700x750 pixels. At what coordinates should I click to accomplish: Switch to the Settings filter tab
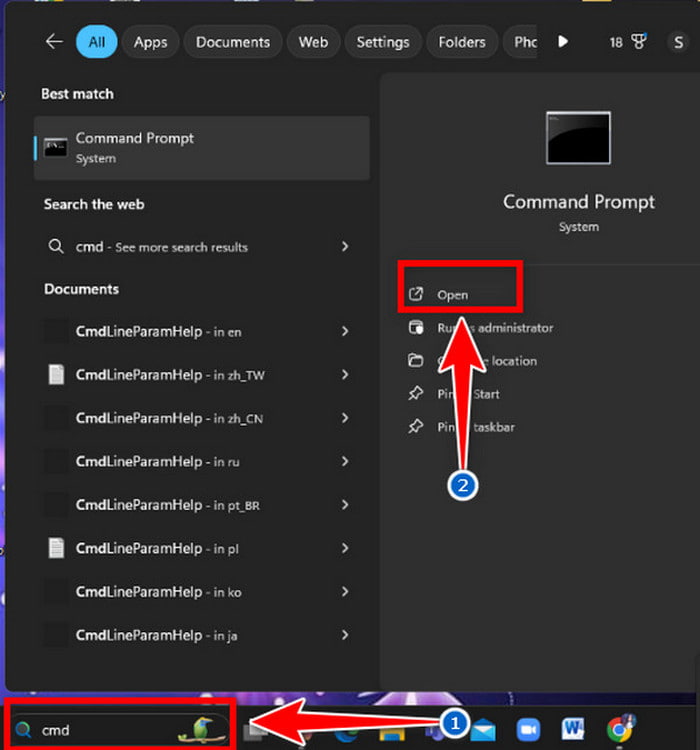(383, 42)
